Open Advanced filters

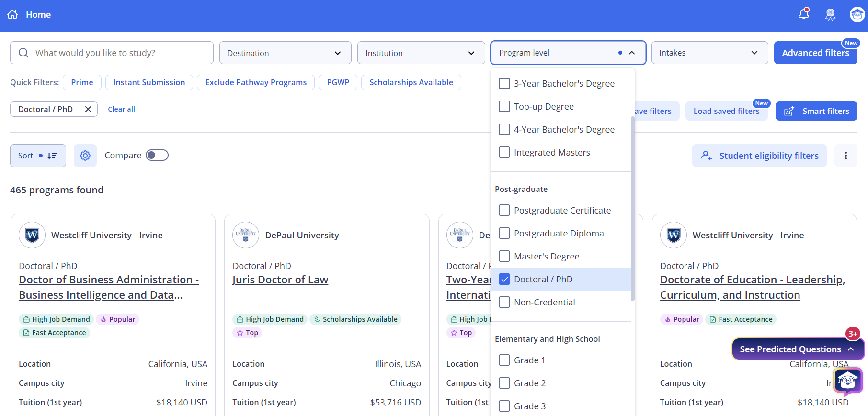[815, 53]
